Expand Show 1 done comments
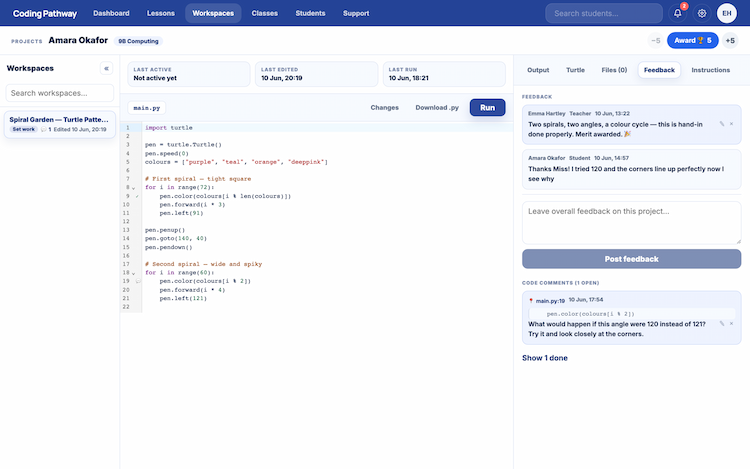The width and height of the screenshot is (750, 469). 545,358
